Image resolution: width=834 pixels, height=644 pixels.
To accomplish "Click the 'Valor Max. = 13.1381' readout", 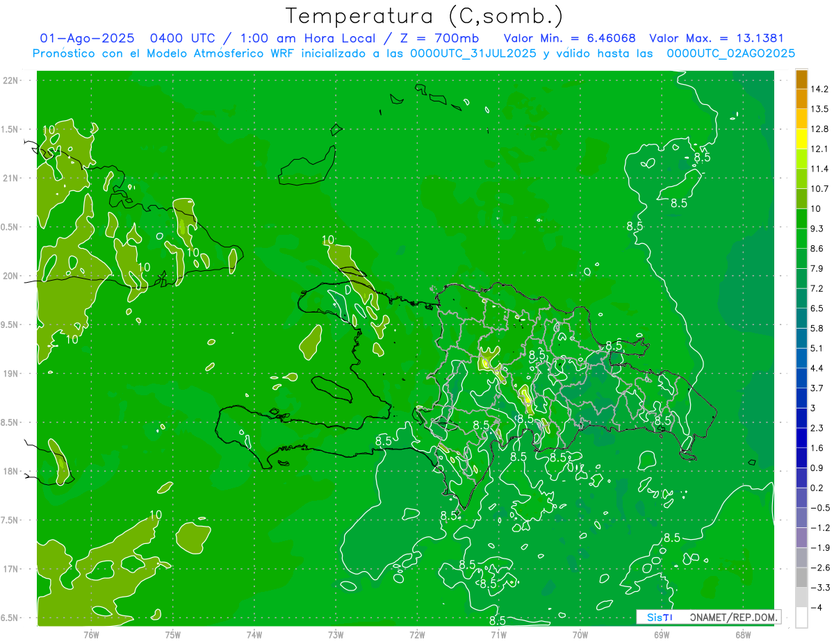I will [717, 38].
